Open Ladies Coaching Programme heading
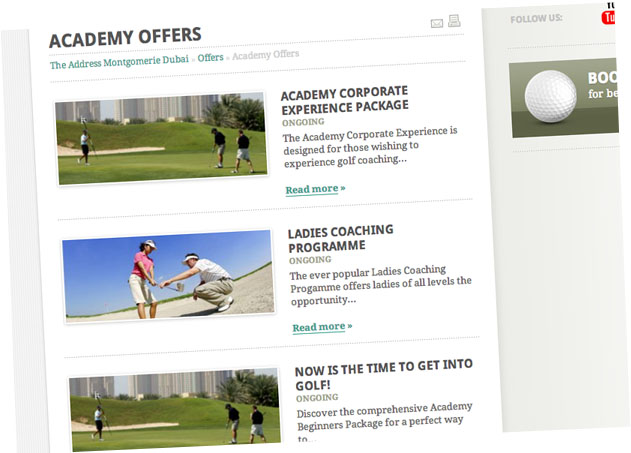 [x=340, y=238]
